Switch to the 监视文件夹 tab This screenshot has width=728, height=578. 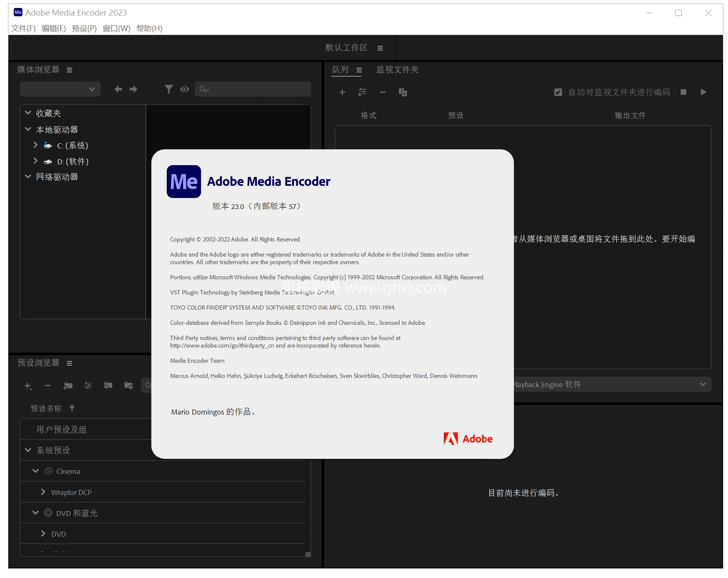click(x=396, y=70)
